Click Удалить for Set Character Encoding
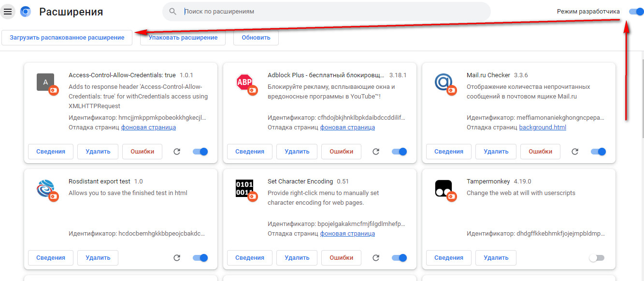The height and width of the screenshot is (281, 644). click(297, 258)
